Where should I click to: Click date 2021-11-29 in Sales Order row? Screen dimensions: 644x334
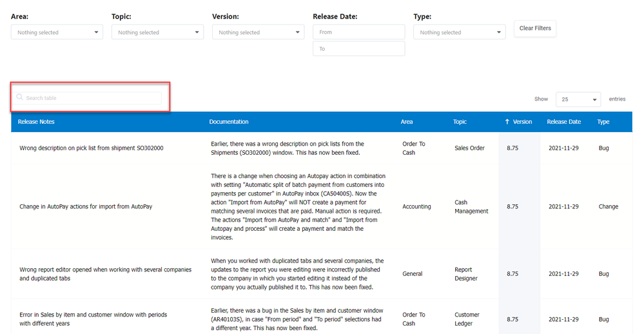click(x=563, y=148)
